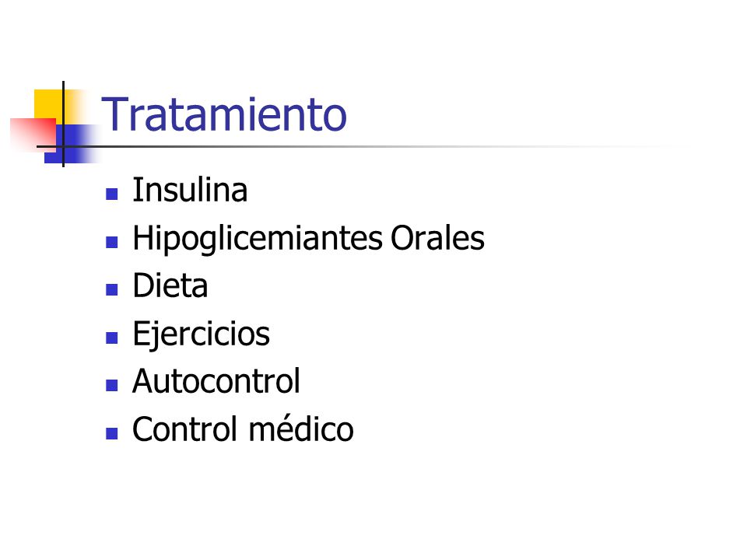The width and height of the screenshot is (747, 560).
Task: Select the Autocontrol bullet text
Action: (216, 381)
